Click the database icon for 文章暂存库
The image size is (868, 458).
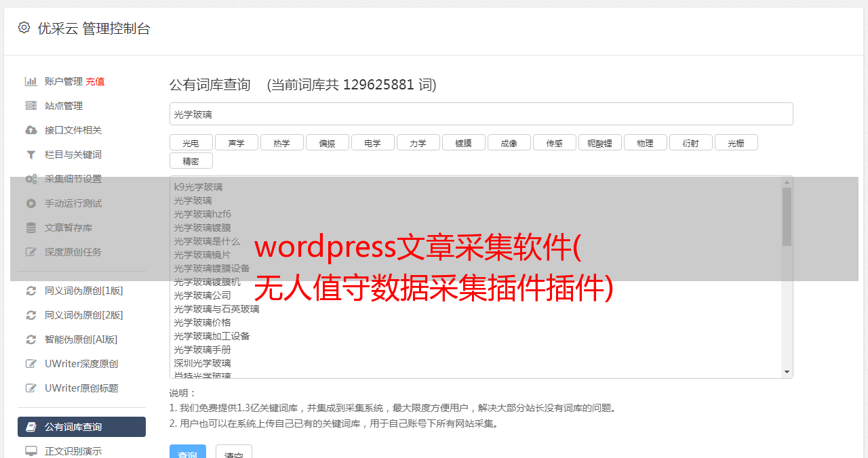31,228
